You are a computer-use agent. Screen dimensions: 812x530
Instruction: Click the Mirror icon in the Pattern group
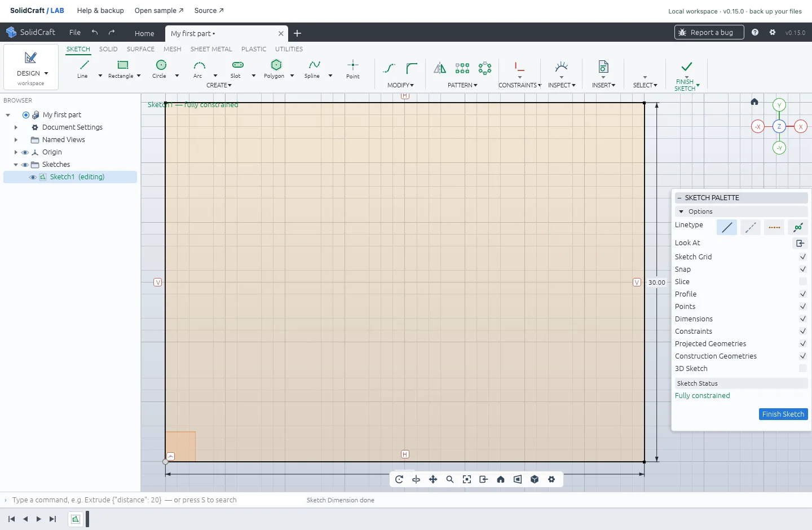click(x=440, y=68)
